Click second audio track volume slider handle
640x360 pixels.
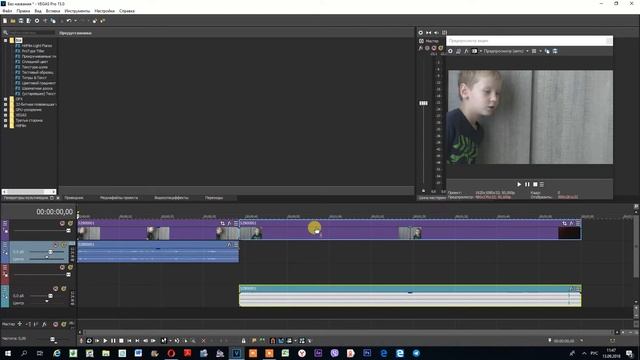point(50,296)
